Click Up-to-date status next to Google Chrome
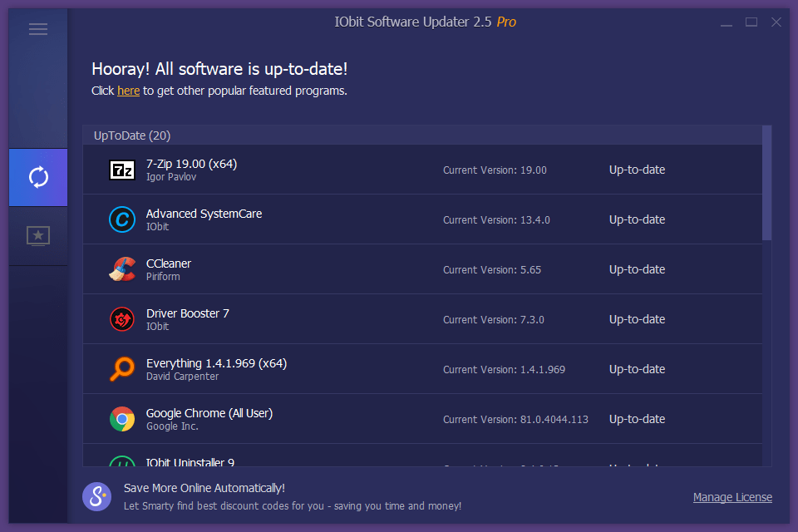 click(637, 418)
